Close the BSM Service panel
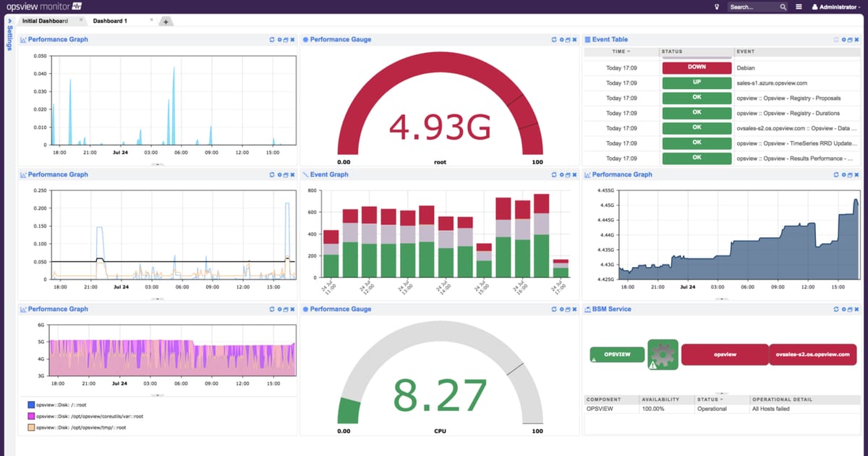Image resolution: width=868 pixels, height=456 pixels. (856, 309)
